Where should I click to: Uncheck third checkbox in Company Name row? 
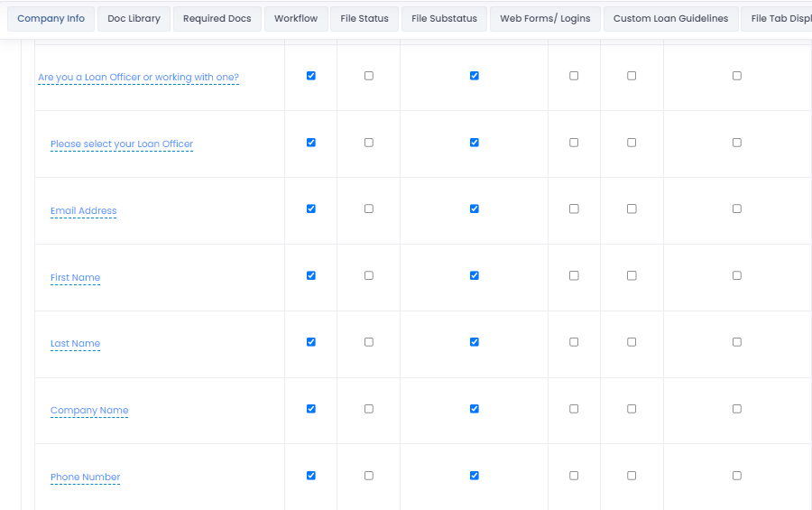click(x=475, y=409)
